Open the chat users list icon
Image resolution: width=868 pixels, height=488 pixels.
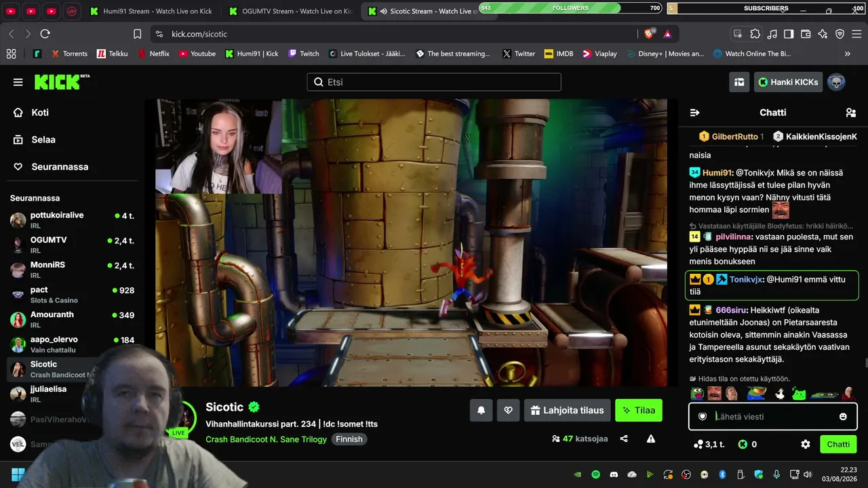(x=851, y=113)
